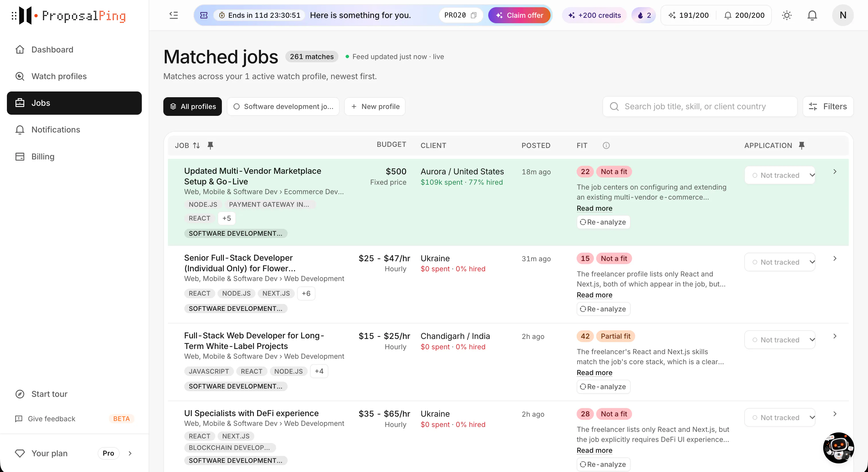Viewport: 868px width, 472px height.
Task: Open Not tracked dropdown for White-Label Projects job
Action: click(780, 340)
